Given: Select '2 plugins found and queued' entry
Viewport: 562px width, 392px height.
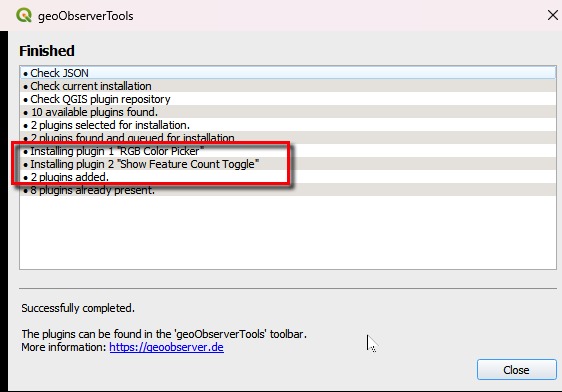Looking at the screenshot, I should (288, 138).
